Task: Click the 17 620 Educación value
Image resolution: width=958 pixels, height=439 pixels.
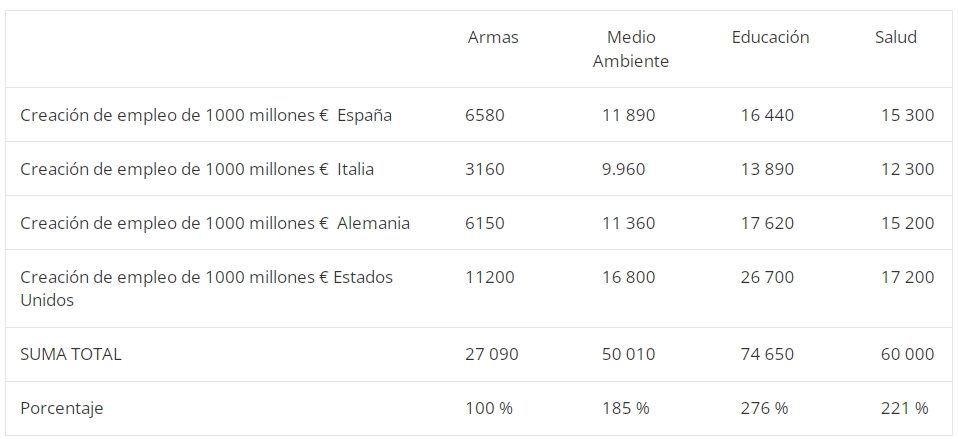Action: [767, 223]
